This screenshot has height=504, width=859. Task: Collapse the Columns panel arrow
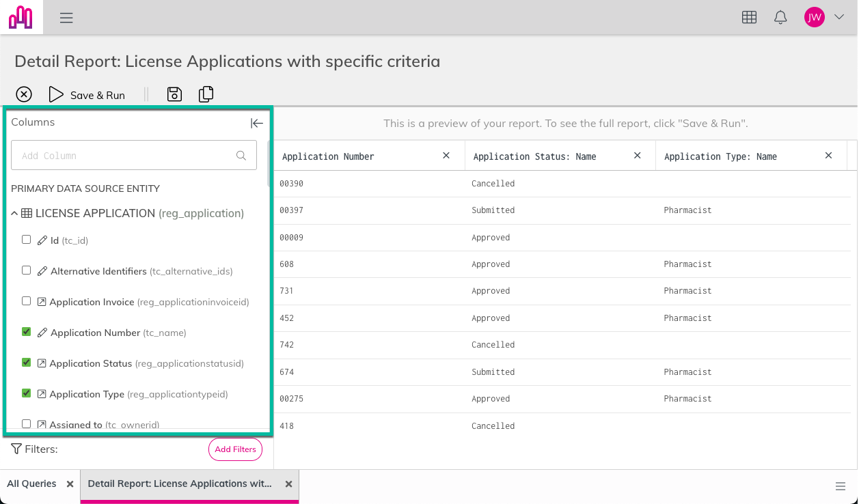[x=256, y=123]
